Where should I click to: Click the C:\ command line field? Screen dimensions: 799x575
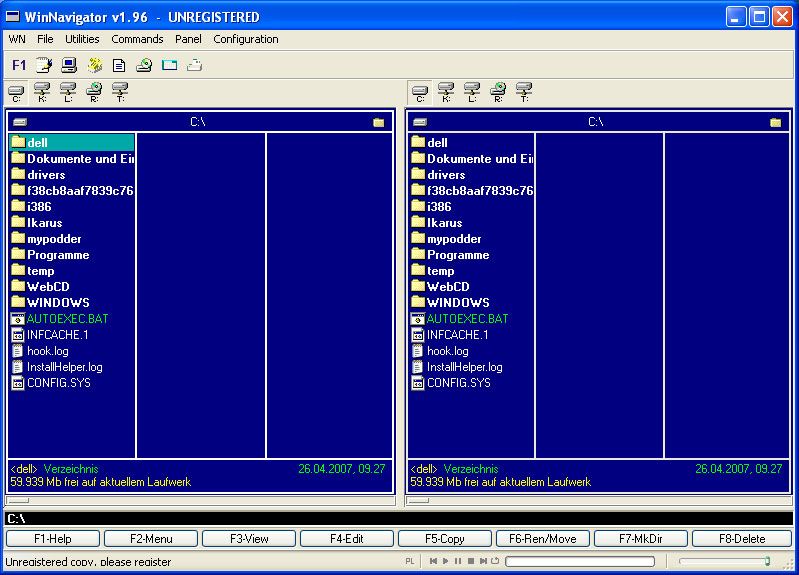[x=399, y=519]
